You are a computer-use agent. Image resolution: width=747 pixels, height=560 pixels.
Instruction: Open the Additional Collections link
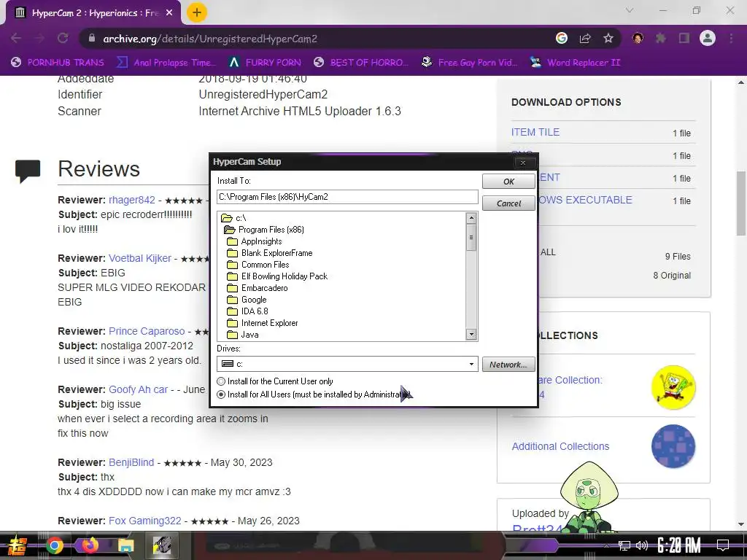click(560, 446)
